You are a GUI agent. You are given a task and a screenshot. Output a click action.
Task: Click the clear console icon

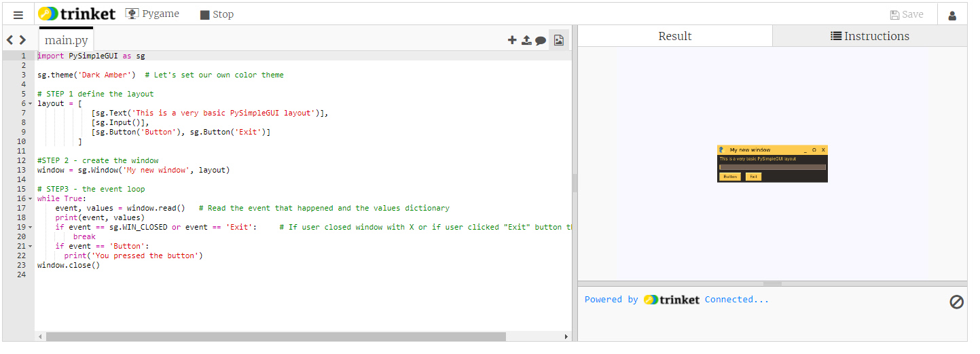click(x=956, y=302)
